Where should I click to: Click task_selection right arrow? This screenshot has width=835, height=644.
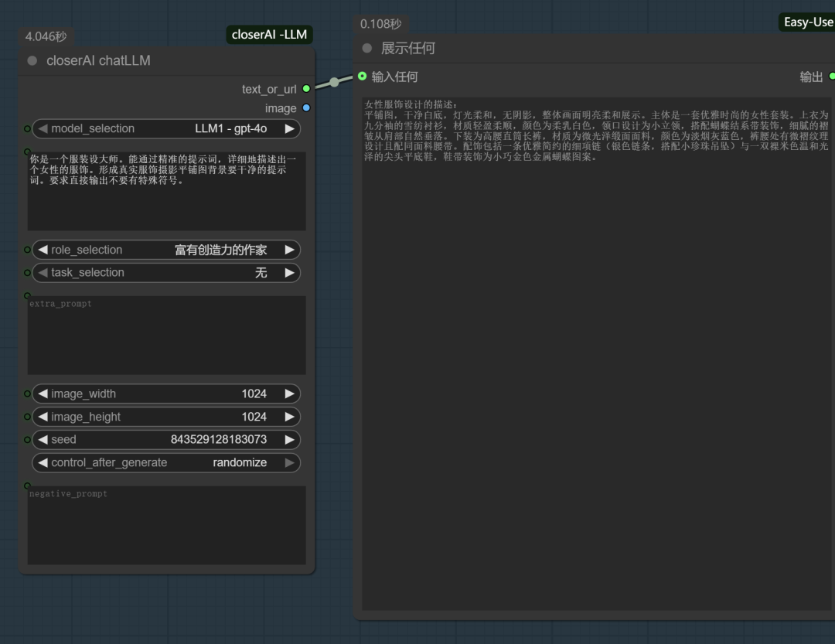point(289,273)
